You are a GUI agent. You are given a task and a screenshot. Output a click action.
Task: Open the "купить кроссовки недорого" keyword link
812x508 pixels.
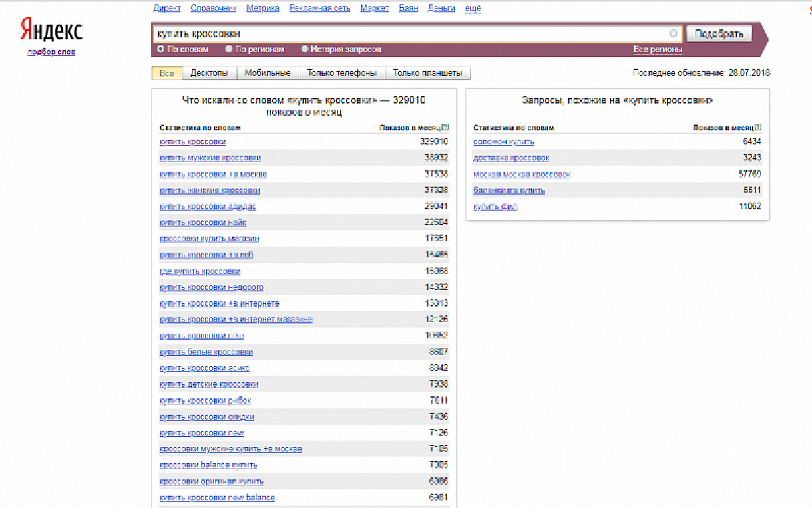click(x=212, y=287)
